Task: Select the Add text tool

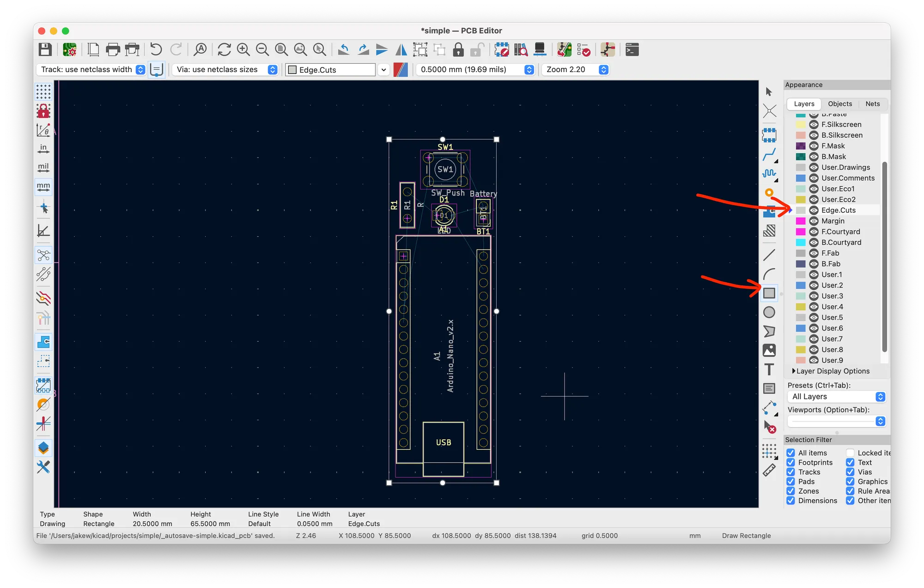Action: [769, 369]
